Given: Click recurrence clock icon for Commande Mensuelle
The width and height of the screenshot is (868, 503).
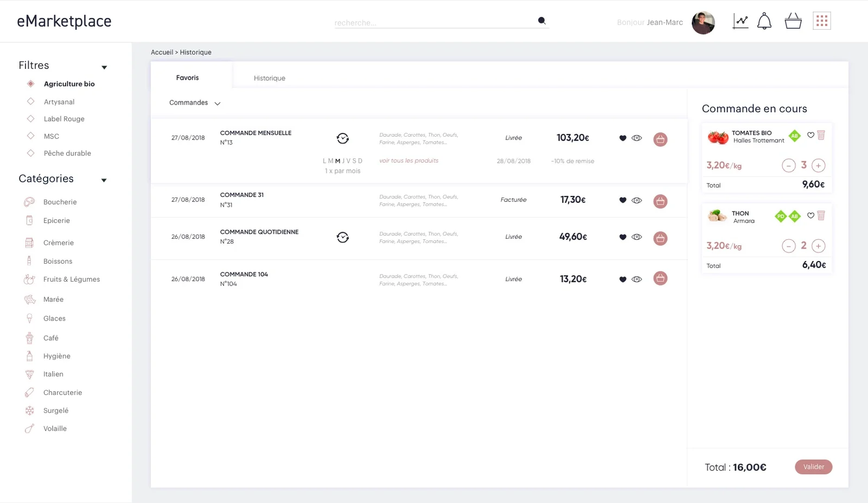Looking at the screenshot, I should pyautogui.click(x=342, y=138).
